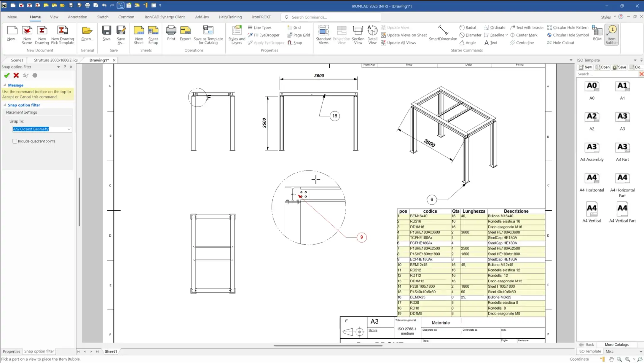Accept command with green checkmark

coord(7,75)
